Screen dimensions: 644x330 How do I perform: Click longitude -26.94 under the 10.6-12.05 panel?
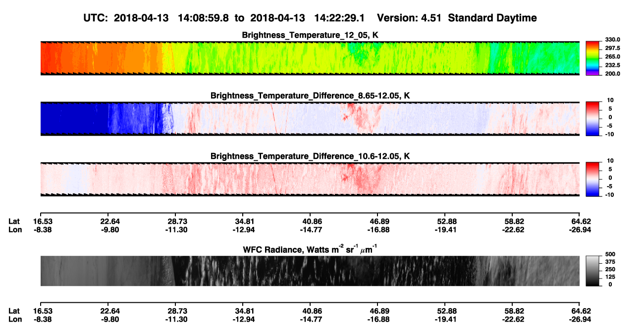click(x=580, y=230)
